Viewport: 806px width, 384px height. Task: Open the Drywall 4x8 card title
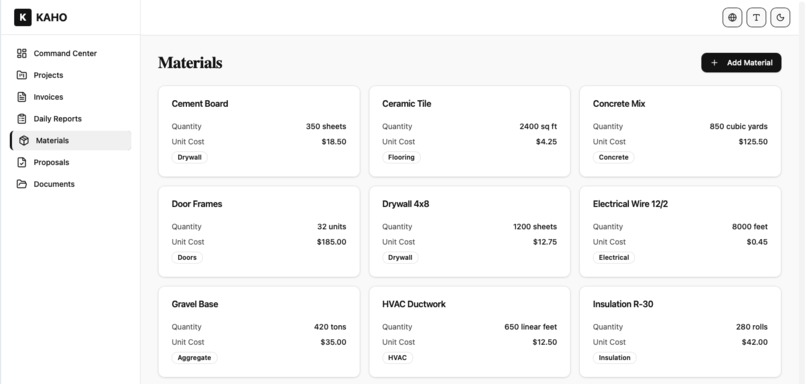pos(406,204)
